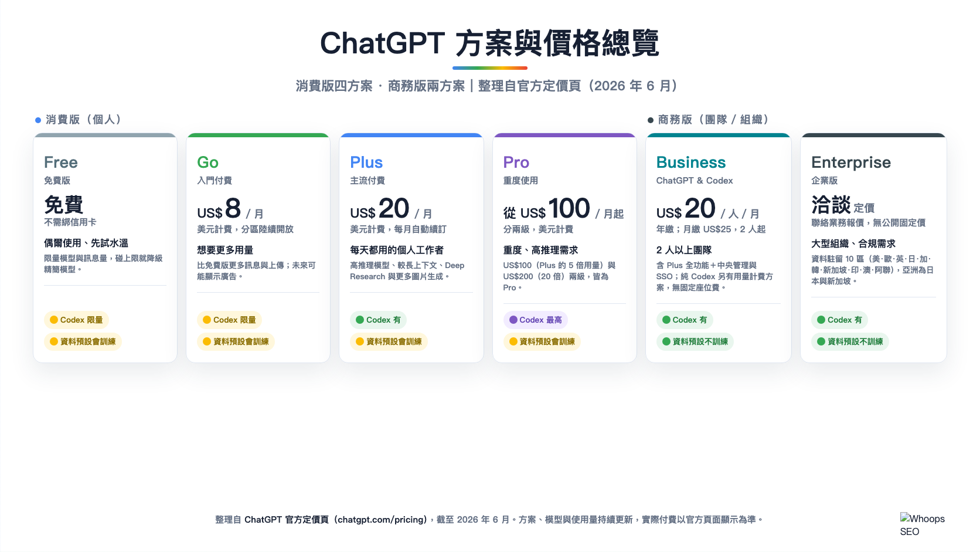Click the 'ChatGPT & Codex' subtitle under Business

coord(695,181)
